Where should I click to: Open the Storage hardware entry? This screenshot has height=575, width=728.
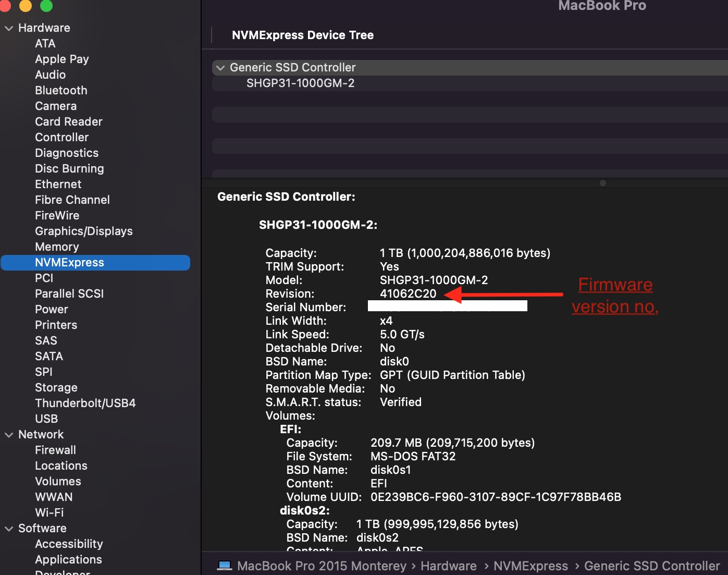[56, 388]
